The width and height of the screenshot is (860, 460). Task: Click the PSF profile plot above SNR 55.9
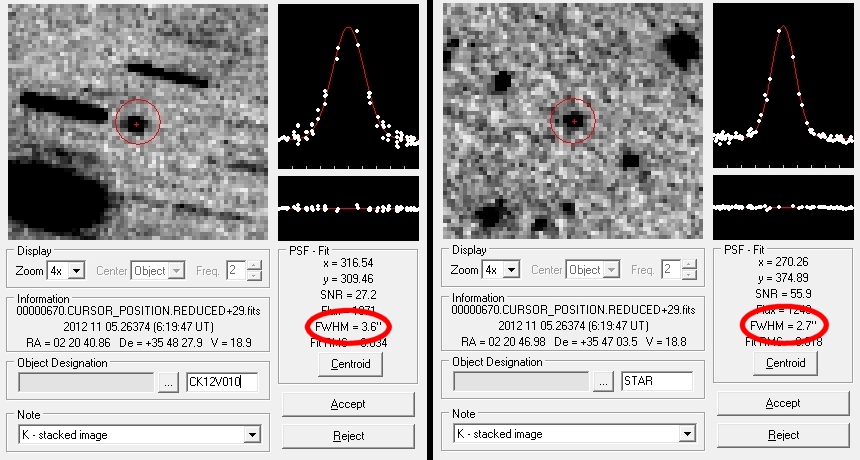point(780,86)
